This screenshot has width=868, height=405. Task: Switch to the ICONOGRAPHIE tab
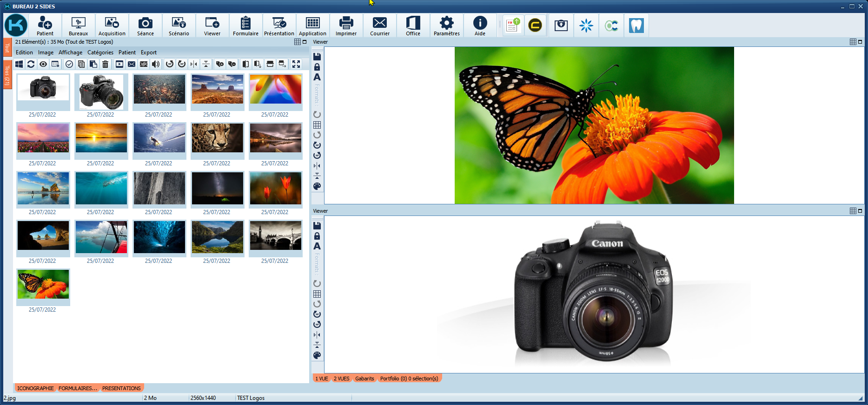(35, 388)
